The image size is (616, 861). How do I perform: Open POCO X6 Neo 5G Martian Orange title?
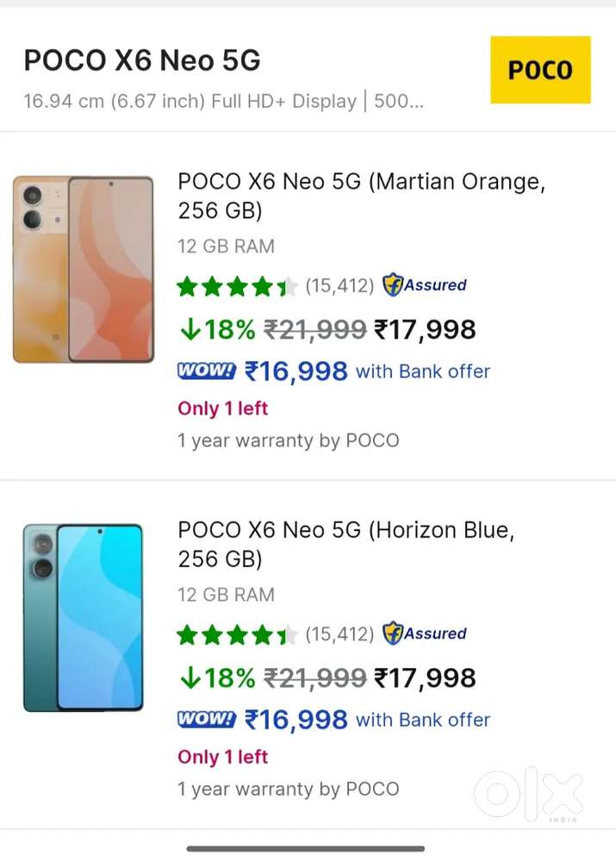[361, 196]
